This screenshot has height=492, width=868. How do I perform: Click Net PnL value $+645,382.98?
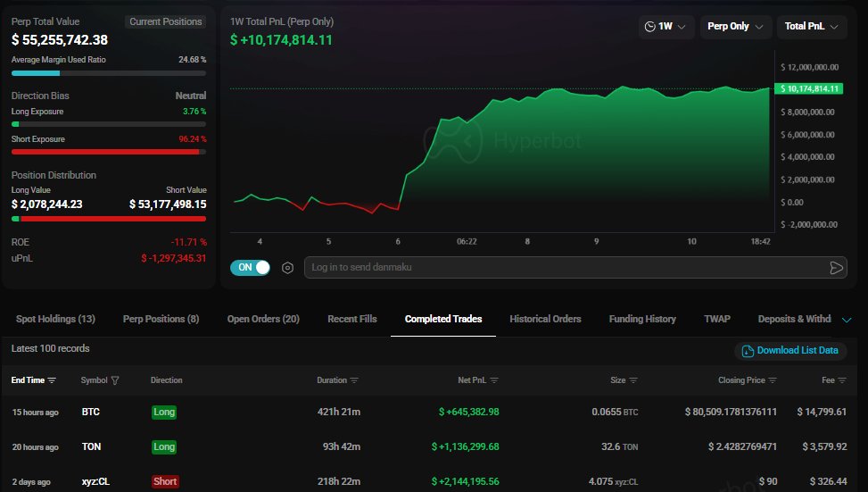pos(469,413)
